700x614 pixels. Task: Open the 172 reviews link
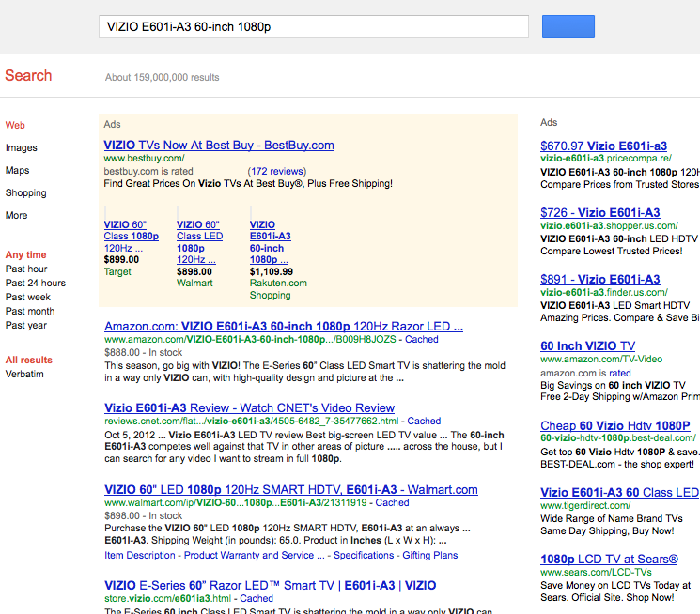(277, 171)
